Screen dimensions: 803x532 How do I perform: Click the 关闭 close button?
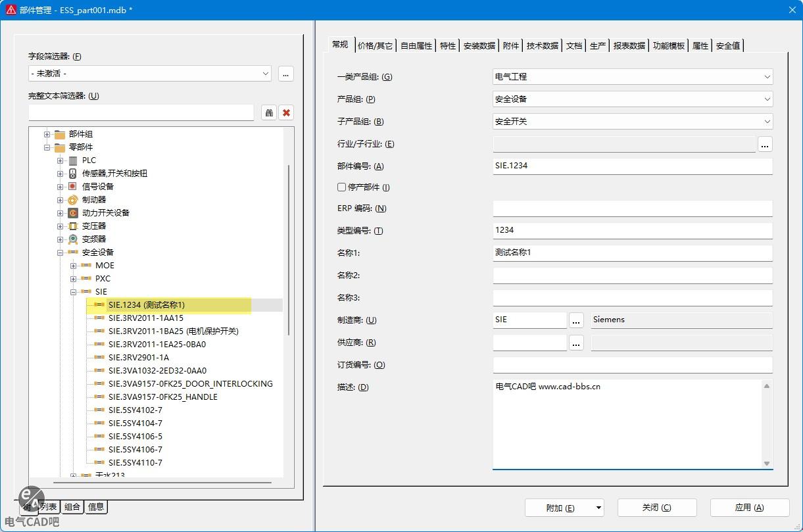click(x=656, y=508)
